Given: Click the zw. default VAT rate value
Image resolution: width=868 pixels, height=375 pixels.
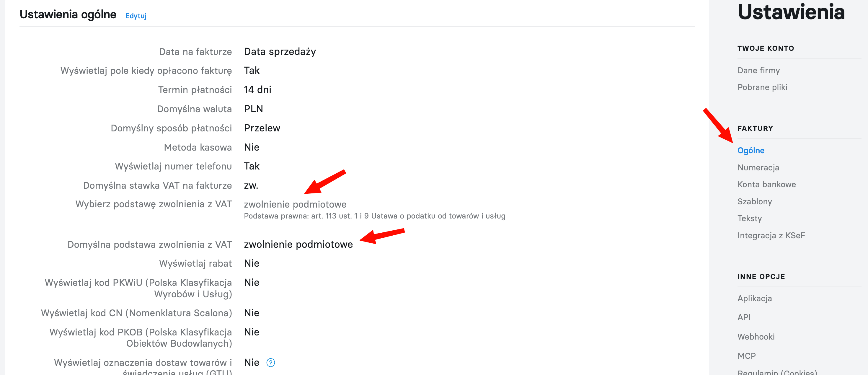Looking at the screenshot, I should click(251, 185).
